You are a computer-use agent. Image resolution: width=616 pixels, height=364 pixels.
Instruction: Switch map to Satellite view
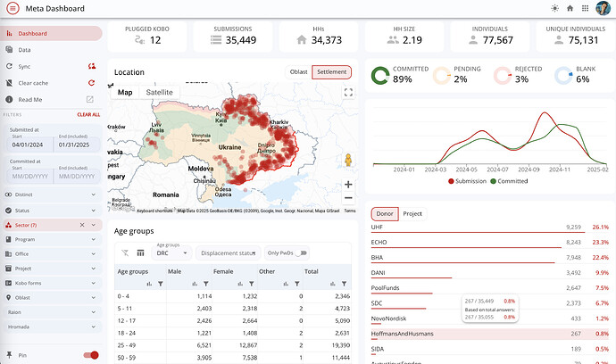[x=159, y=92]
